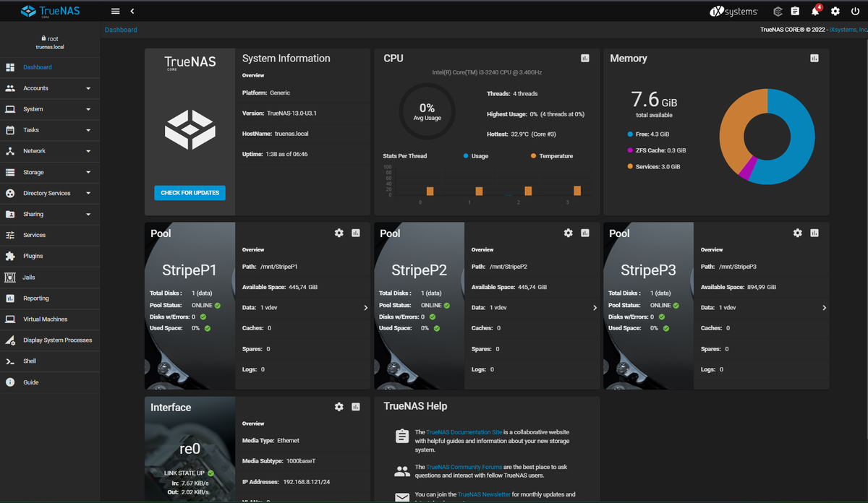Click the CHECK FOR UPDATES button

point(190,193)
